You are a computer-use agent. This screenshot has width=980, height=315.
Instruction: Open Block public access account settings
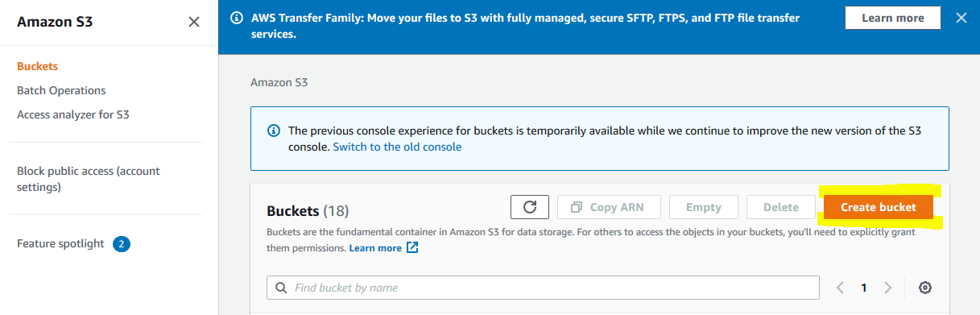(x=89, y=179)
